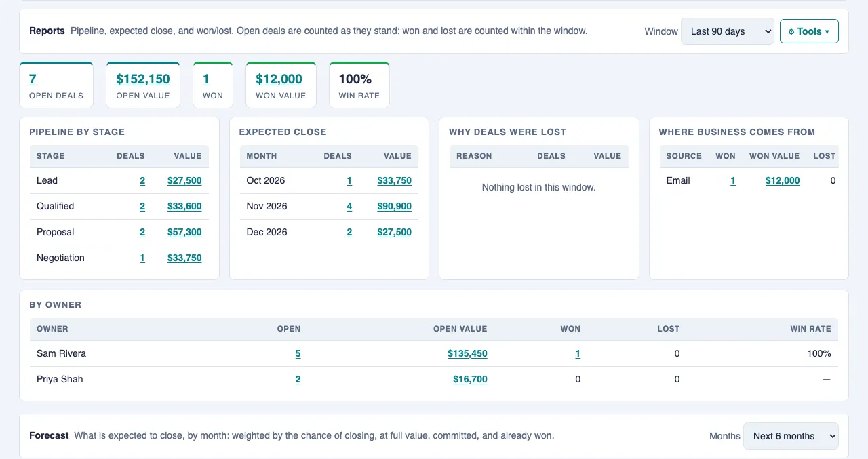
Task: Open the Qualified stage deals count
Action: coord(142,206)
